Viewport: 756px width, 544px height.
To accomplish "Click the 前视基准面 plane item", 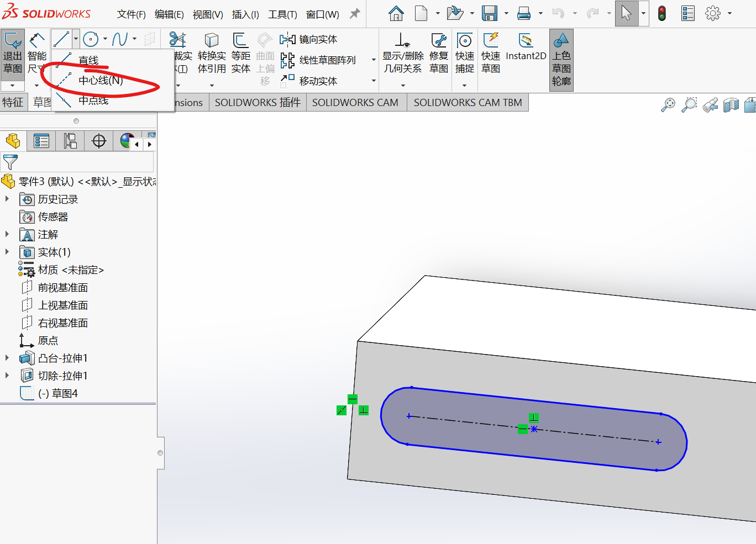I will click(62, 287).
